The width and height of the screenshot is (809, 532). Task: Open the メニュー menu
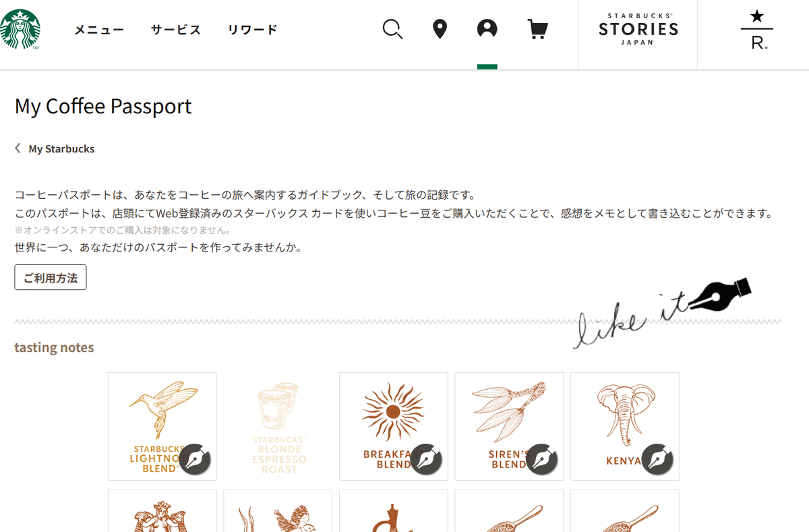[99, 30]
